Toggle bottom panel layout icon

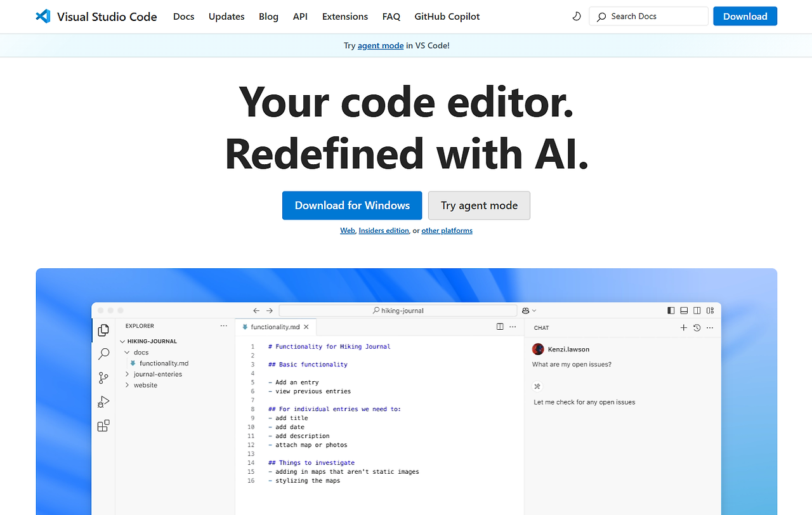(x=684, y=311)
